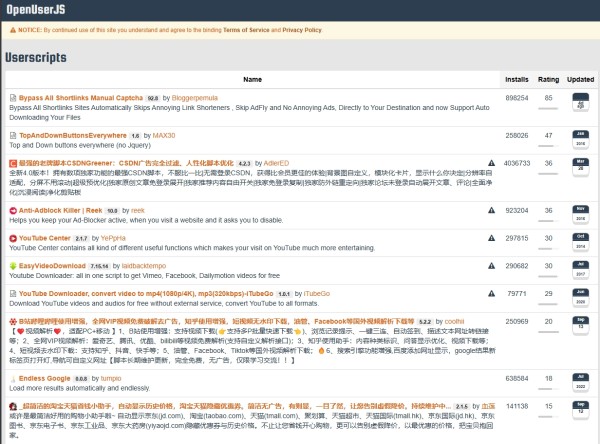Click the calendar icon for TopAndDownButtonsEverywhere
The image size is (600, 444).
pyautogui.click(x=580, y=140)
